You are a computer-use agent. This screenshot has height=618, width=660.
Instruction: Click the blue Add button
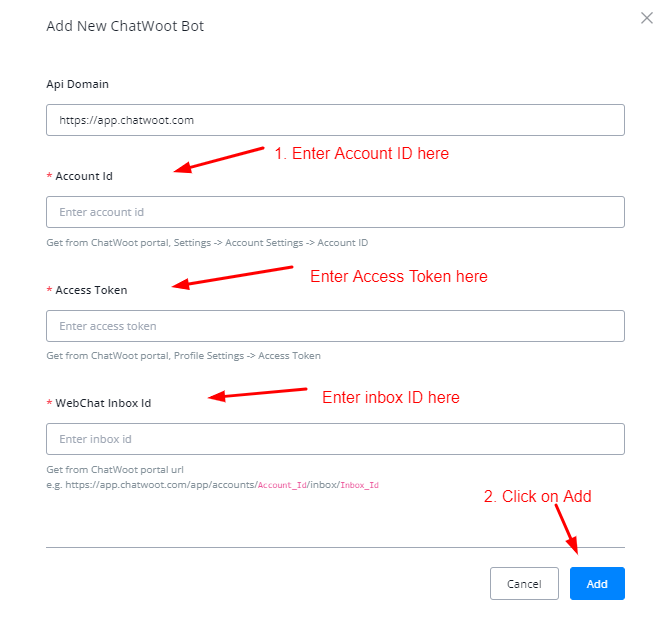pos(597,584)
